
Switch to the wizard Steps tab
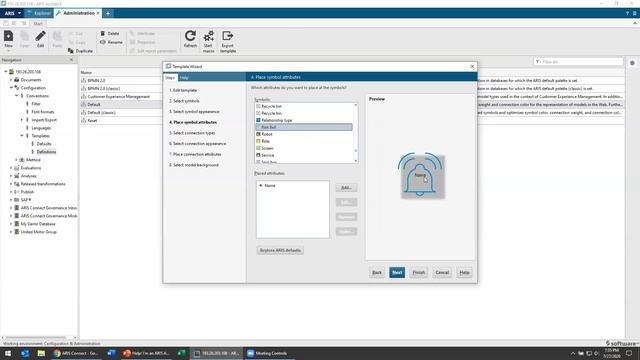pyautogui.click(x=170, y=77)
